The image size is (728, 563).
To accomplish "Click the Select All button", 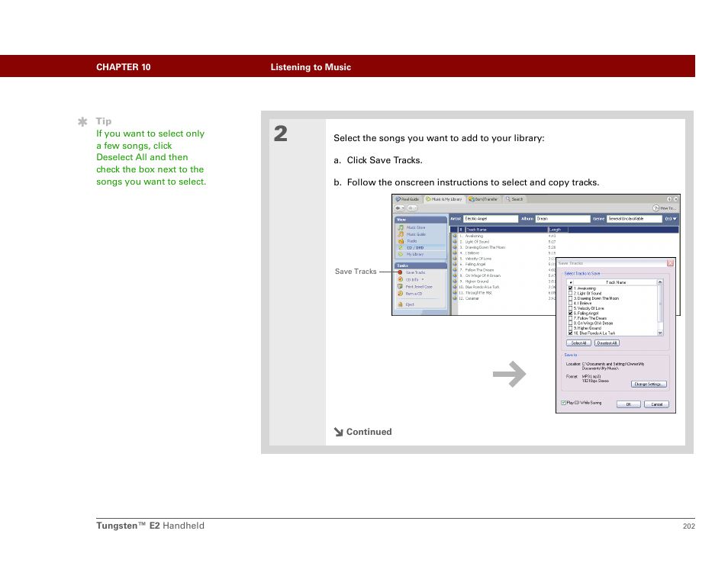I will click(578, 343).
